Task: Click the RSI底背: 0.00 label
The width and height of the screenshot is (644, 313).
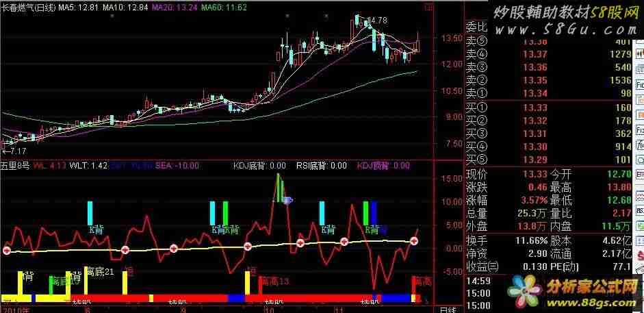Action: pos(322,166)
